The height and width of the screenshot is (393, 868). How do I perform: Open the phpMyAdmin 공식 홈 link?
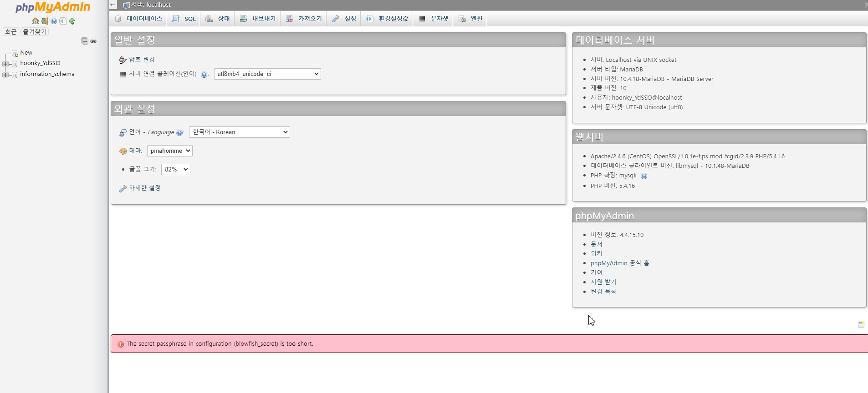pyautogui.click(x=620, y=263)
